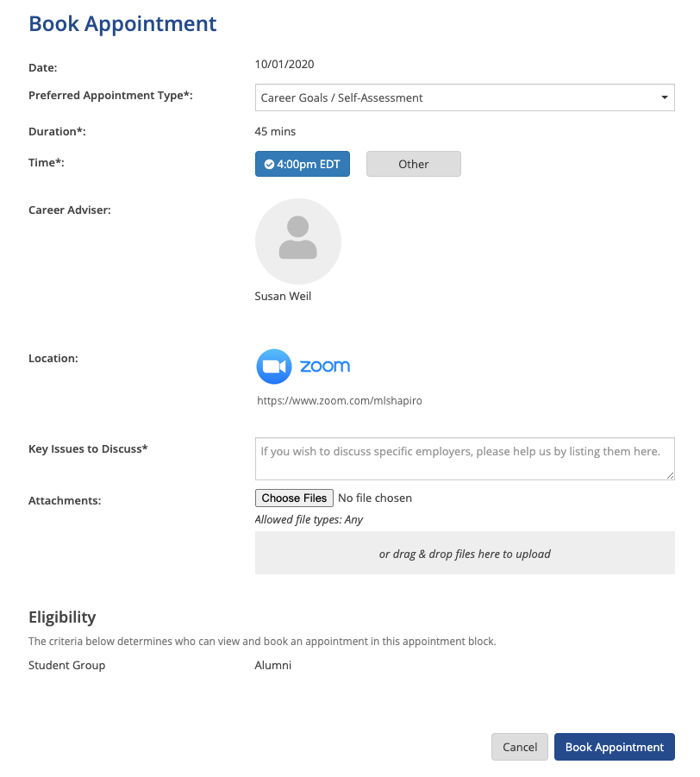Screen dimensions: 700x777
Task: Focus the Key Issues to Discuss field
Action: pos(464,459)
